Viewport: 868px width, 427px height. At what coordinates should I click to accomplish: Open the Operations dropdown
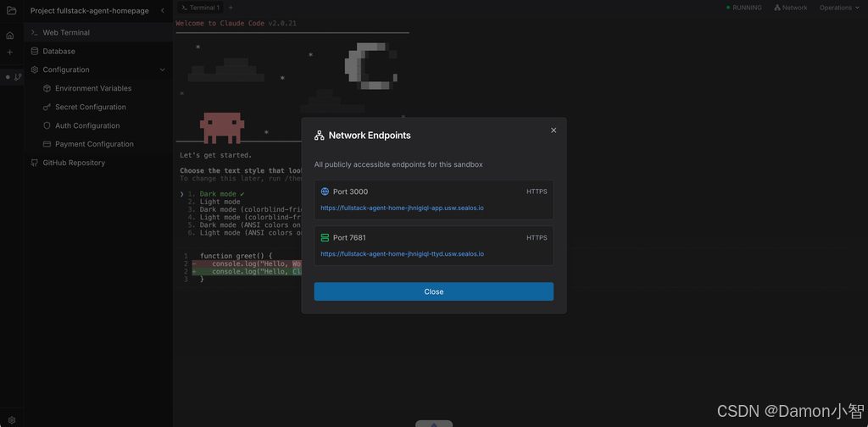coord(838,8)
